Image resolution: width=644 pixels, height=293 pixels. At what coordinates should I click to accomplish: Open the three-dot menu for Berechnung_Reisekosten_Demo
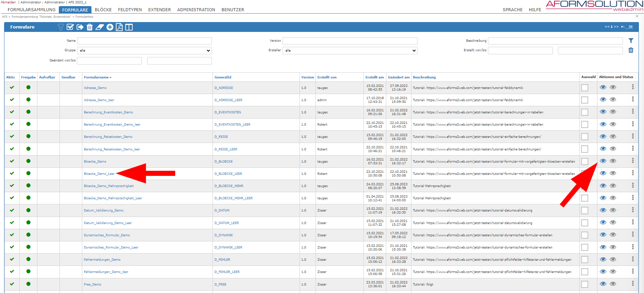(x=633, y=136)
